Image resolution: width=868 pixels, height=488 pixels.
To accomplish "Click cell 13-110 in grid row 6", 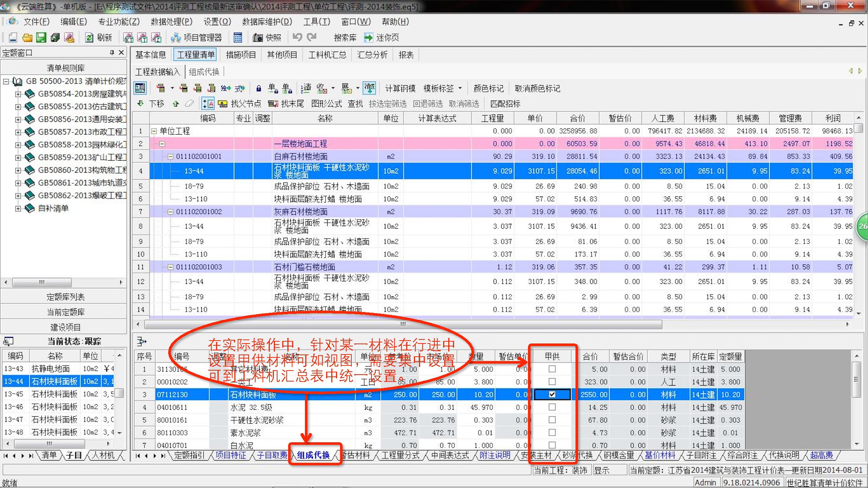I will [196, 199].
